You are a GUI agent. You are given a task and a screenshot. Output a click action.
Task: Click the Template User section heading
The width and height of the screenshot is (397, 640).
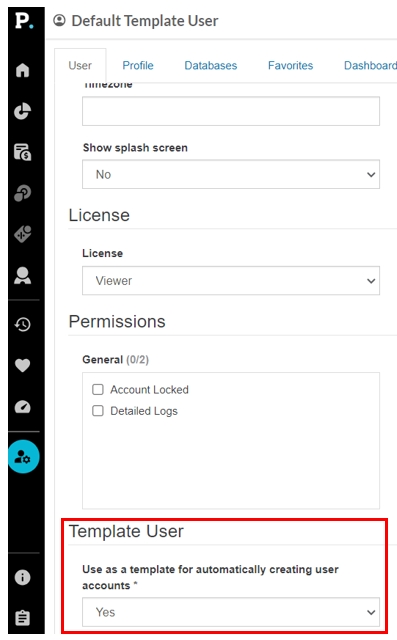[126, 531]
